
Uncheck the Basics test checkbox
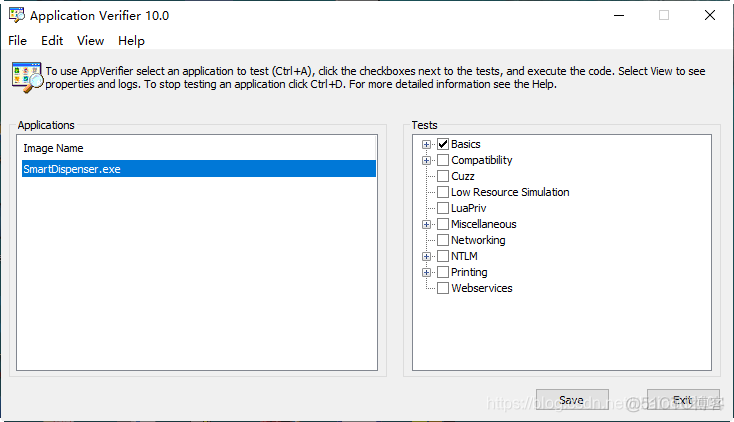443,144
